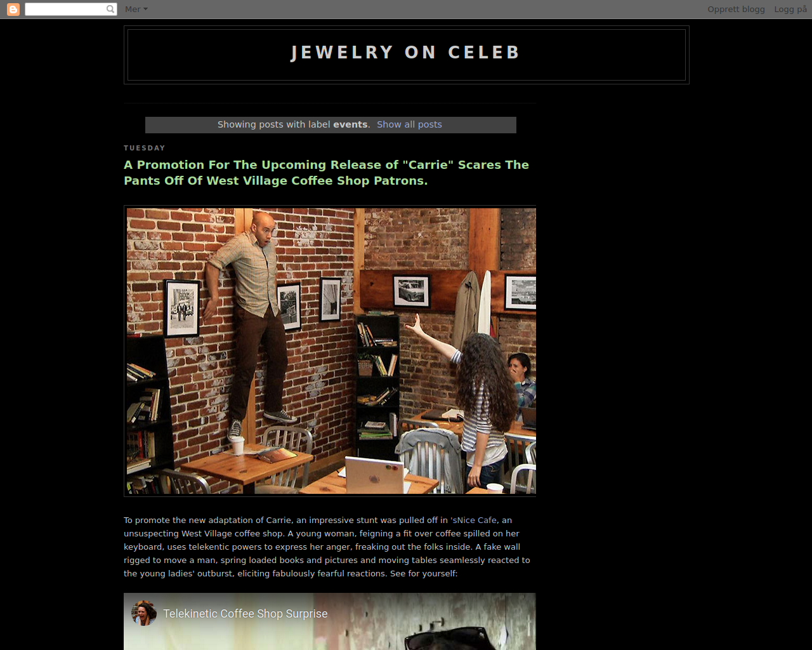The height and width of the screenshot is (650, 812).
Task: Open the coffee shop stunt photo
Action: click(x=331, y=351)
